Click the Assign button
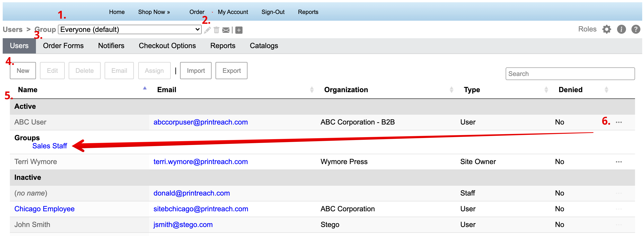Image resolution: width=644 pixels, height=236 pixels. [154, 71]
